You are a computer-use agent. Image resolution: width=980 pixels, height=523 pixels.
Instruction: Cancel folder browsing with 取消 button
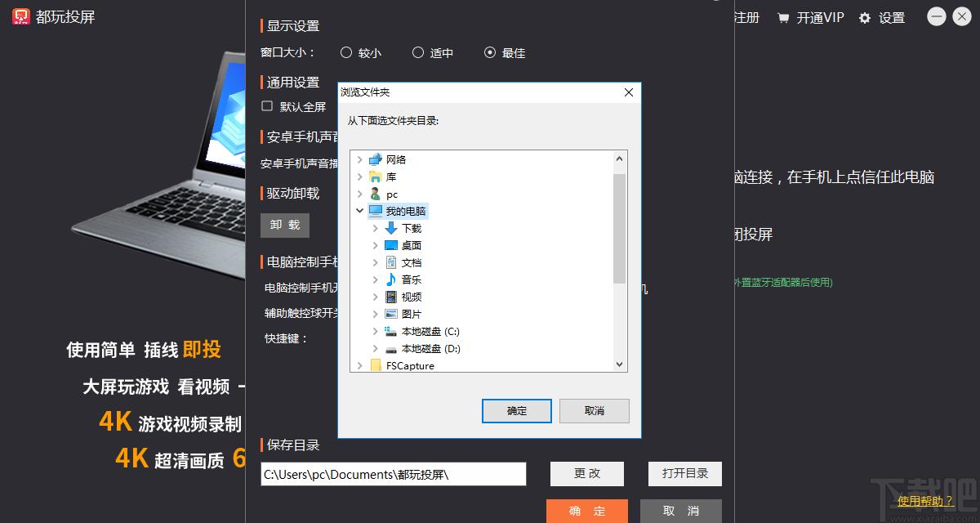coord(595,411)
